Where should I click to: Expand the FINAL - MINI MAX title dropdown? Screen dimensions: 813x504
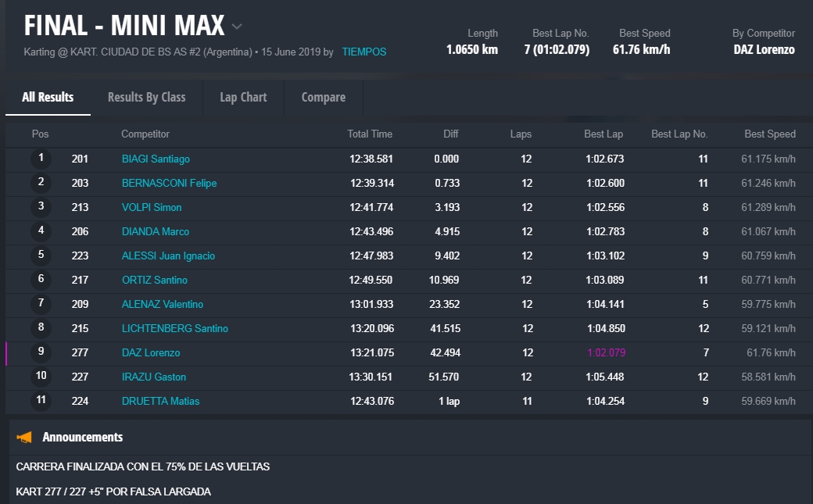pyautogui.click(x=237, y=27)
